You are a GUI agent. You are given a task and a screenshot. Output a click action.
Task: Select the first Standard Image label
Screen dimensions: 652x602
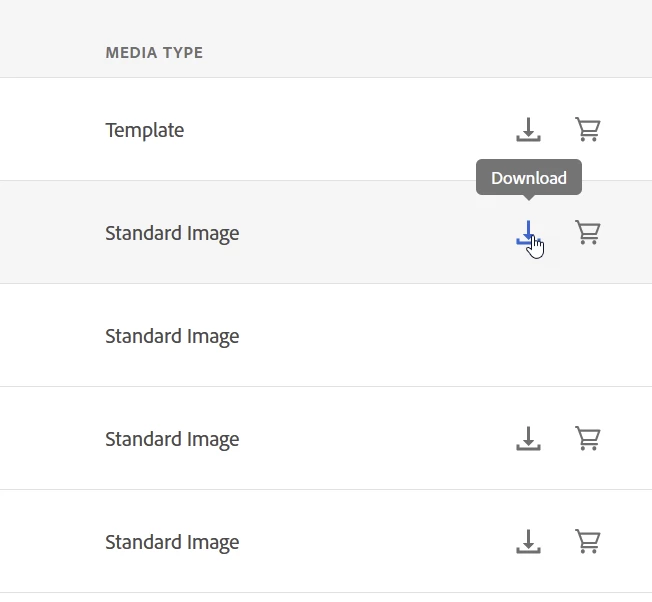pos(172,233)
